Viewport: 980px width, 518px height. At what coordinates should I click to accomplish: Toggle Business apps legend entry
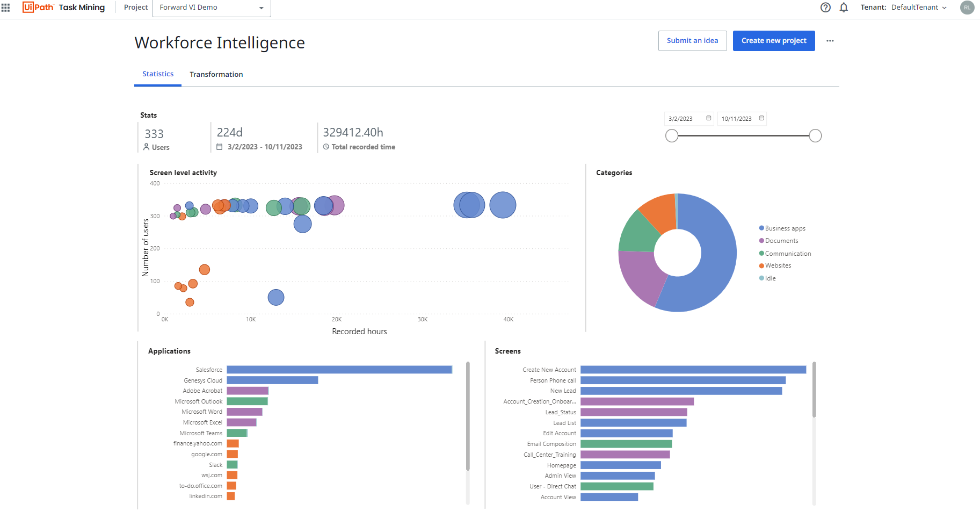point(782,228)
